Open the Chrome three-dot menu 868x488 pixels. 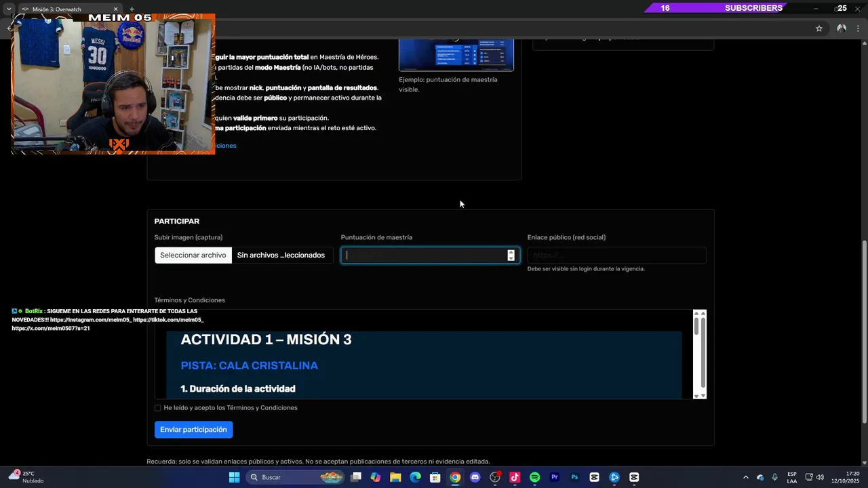(858, 28)
